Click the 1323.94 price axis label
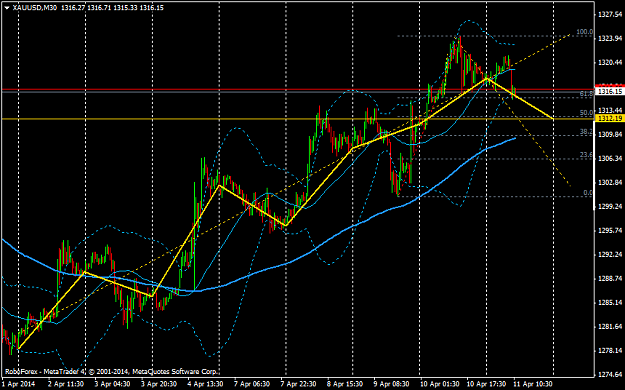The image size is (625, 390). tap(610, 38)
